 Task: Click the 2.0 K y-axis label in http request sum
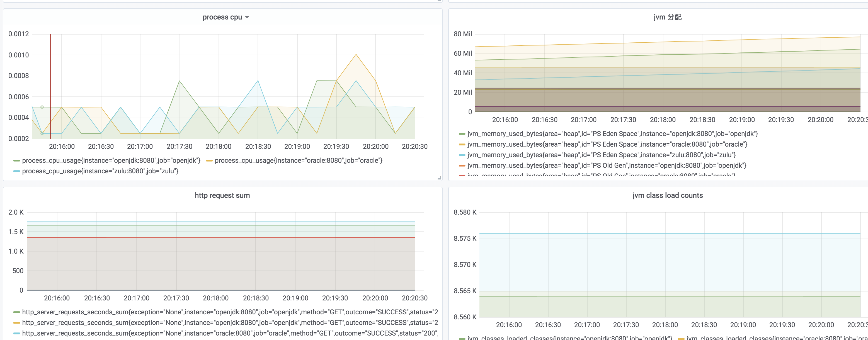click(16, 212)
